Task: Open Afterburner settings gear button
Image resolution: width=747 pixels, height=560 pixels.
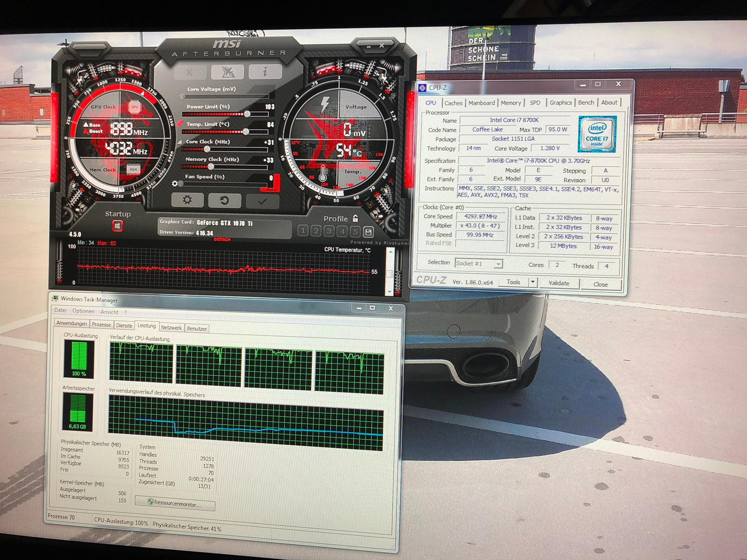Action: (x=187, y=200)
